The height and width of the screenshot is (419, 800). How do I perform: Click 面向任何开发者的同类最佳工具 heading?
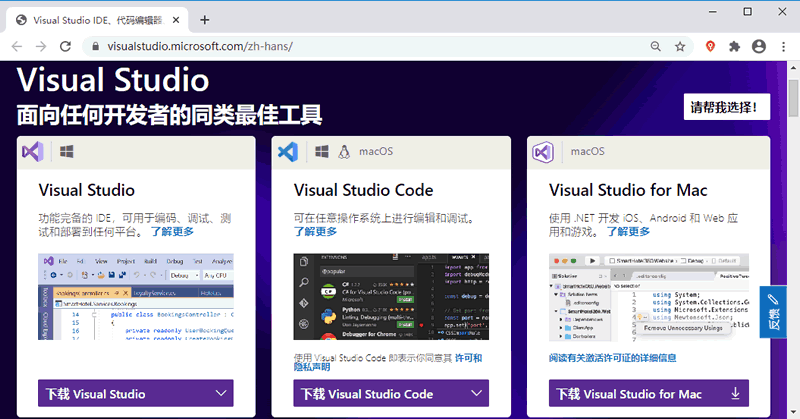click(x=169, y=115)
